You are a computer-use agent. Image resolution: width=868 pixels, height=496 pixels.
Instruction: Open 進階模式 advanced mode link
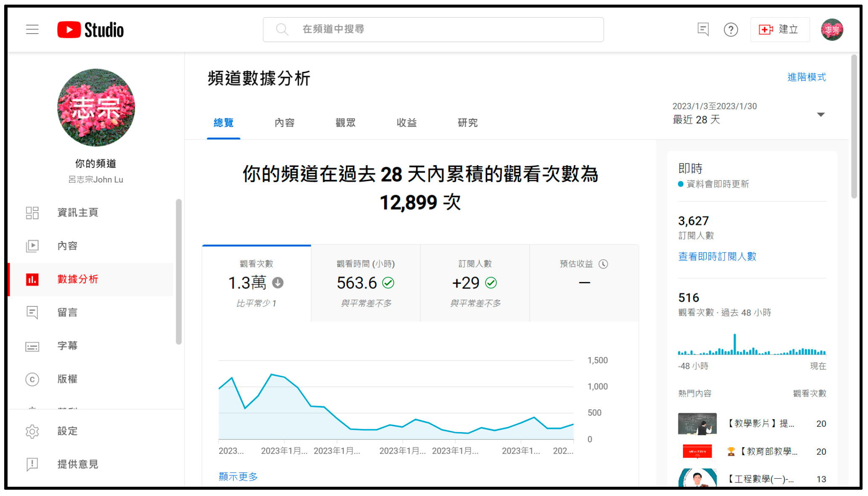pyautogui.click(x=806, y=77)
